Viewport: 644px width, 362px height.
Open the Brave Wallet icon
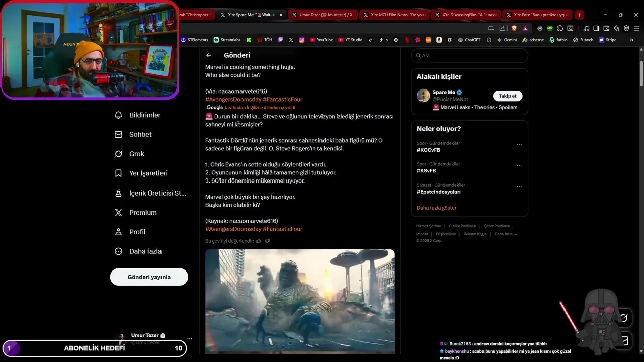tap(606, 28)
